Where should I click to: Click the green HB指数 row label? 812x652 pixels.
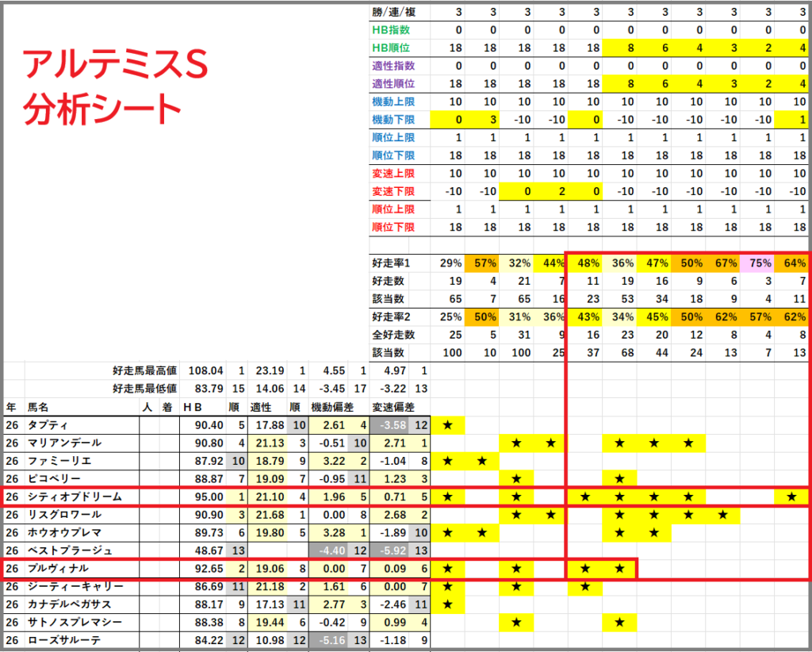[391, 30]
